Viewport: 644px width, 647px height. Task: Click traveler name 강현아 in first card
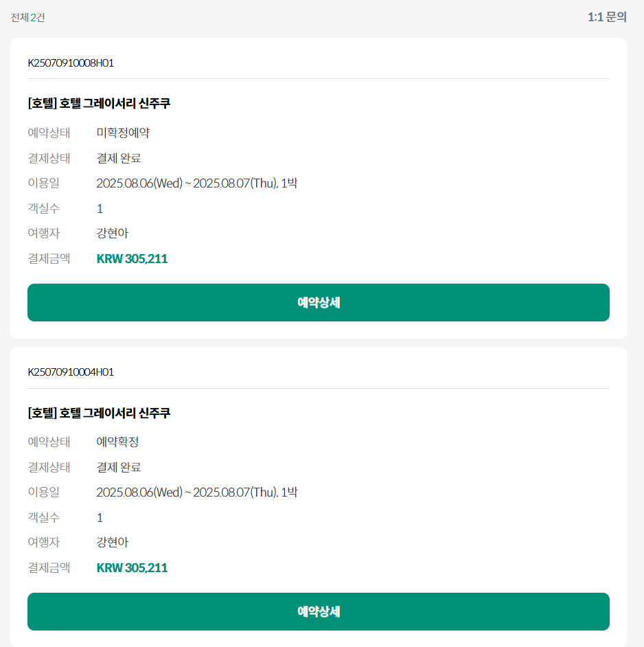point(113,234)
